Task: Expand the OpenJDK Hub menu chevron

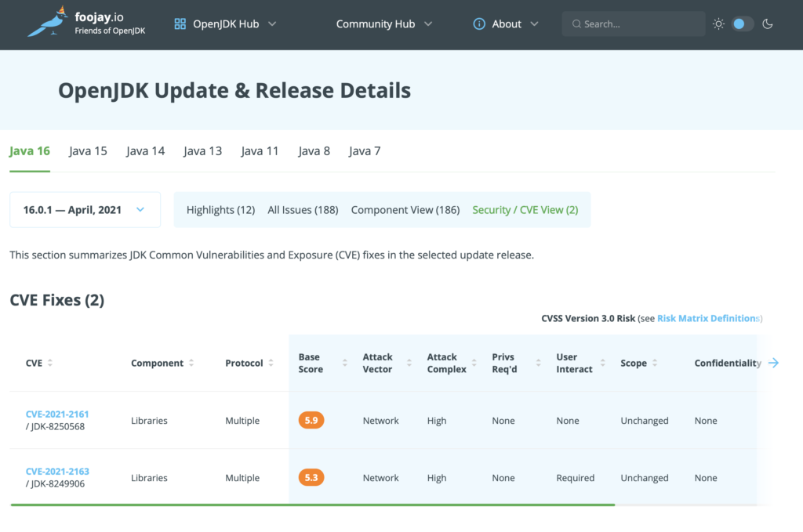Action: point(272,24)
